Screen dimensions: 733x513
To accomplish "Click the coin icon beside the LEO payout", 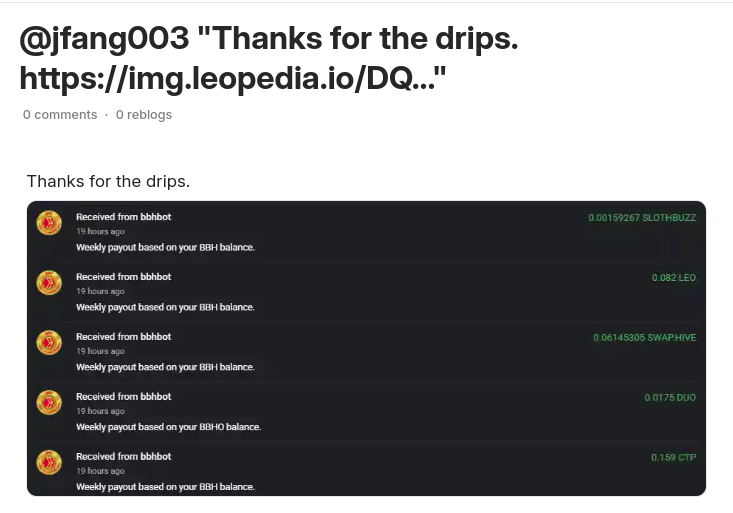I will point(49,282).
